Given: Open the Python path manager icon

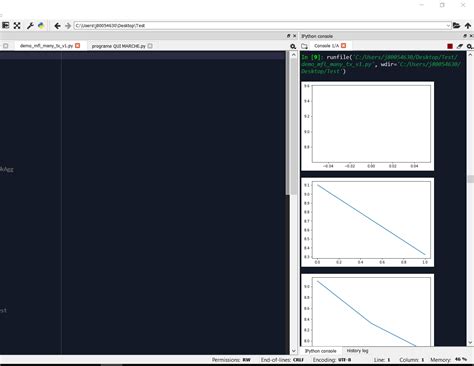Looking at the screenshot, I should coord(41,26).
